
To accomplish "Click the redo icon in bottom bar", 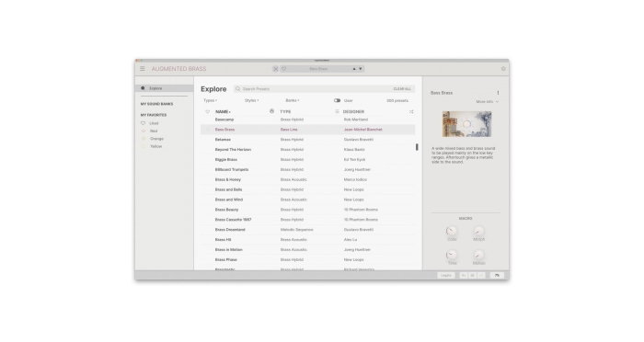I will click(x=481, y=276).
